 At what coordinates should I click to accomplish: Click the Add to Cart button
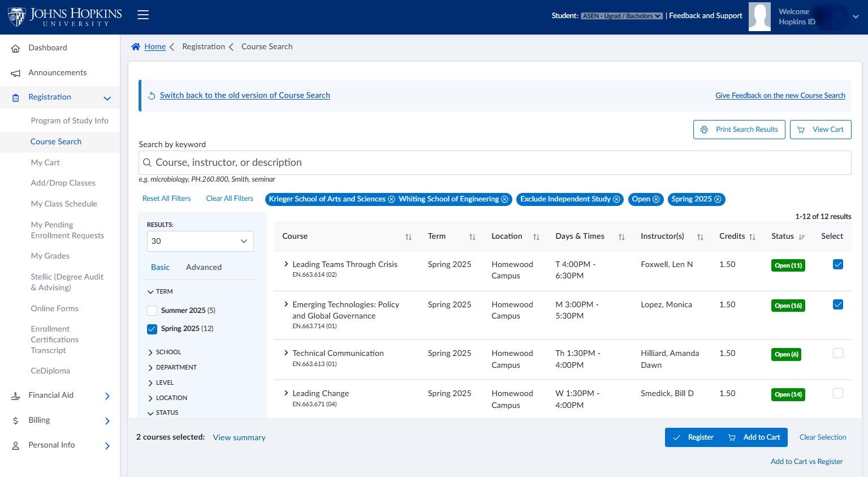(x=754, y=437)
